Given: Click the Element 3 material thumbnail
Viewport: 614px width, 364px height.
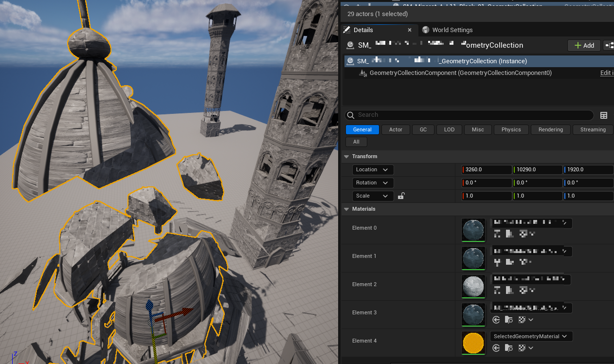Looking at the screenshot, I should 473,315.
